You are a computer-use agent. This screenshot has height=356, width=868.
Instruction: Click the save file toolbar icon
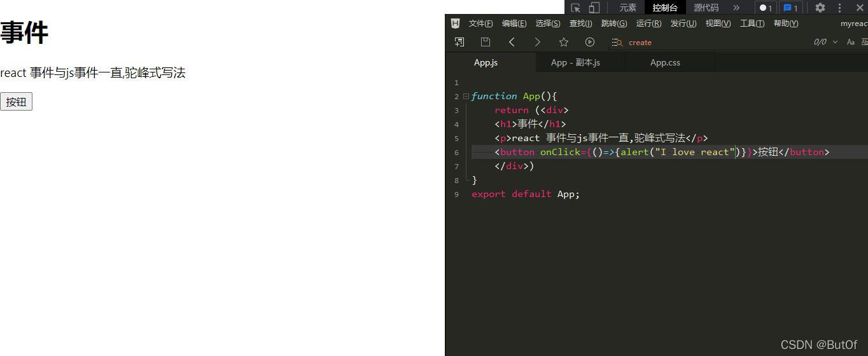click(486, 42)
